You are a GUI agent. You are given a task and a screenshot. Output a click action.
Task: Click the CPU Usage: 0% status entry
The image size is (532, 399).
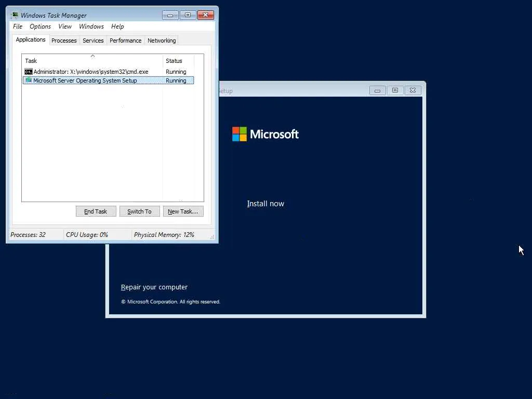pyautogui.click(x=87, y=235)
